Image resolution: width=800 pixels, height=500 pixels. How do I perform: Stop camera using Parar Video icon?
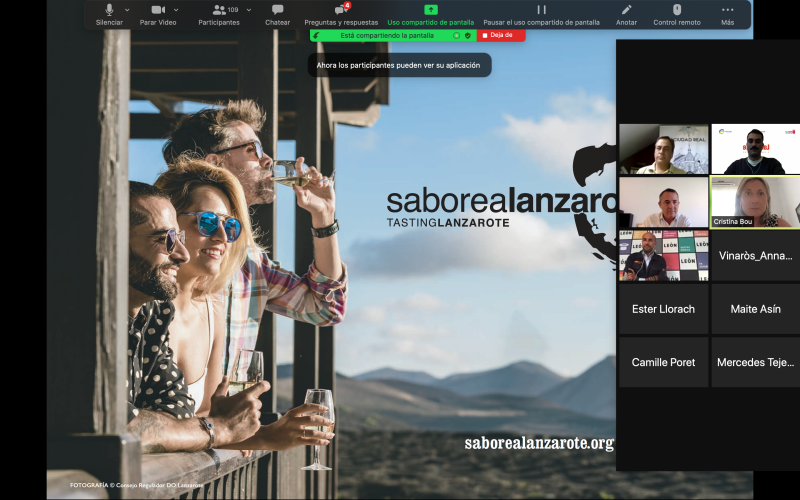[x=157, y=10]
